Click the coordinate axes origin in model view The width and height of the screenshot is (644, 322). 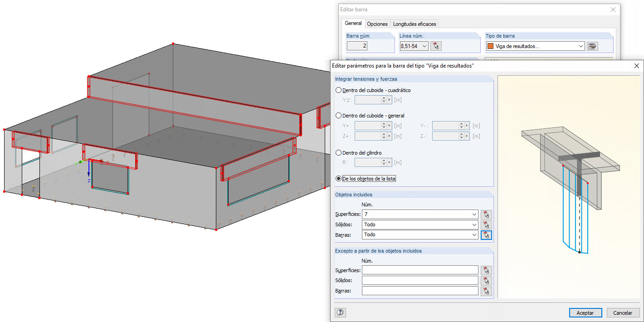pyautogui.click(x=89, y=161)
